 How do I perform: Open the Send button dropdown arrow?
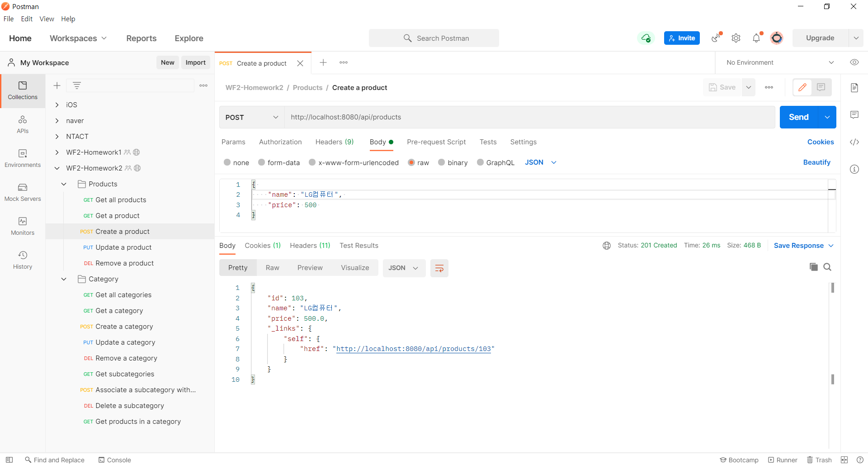[827, 117]
